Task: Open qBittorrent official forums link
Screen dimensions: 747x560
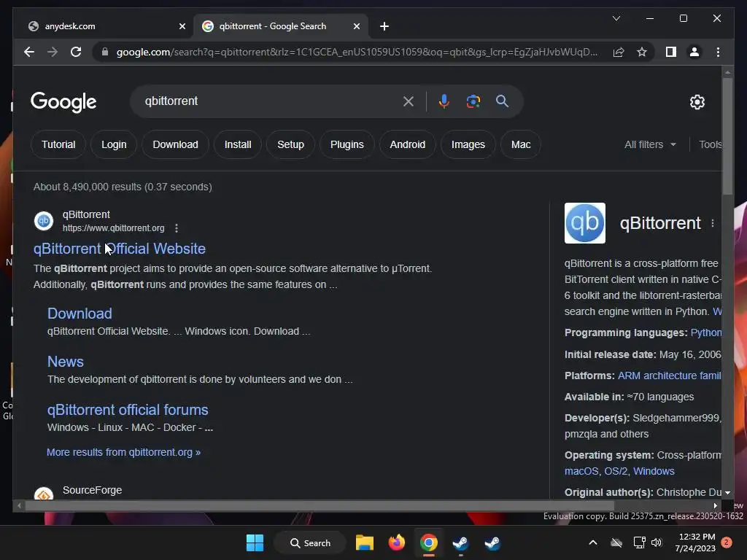Action: click(x=128, y=410)
